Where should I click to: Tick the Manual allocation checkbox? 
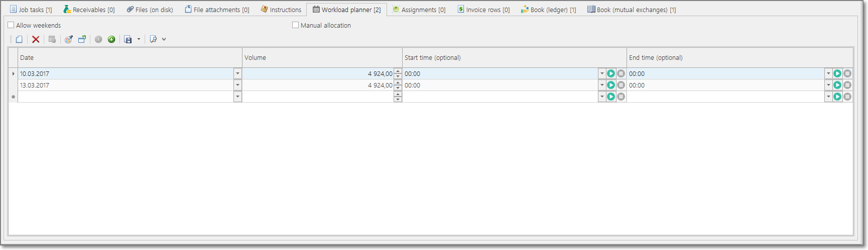296,25
